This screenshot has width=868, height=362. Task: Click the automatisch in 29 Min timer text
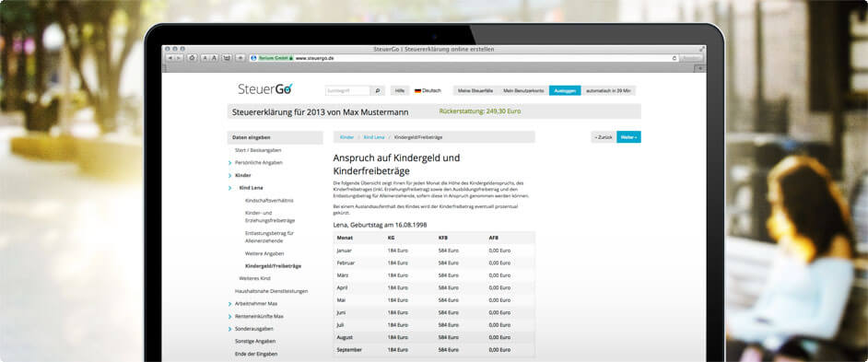tap(609, 90)
